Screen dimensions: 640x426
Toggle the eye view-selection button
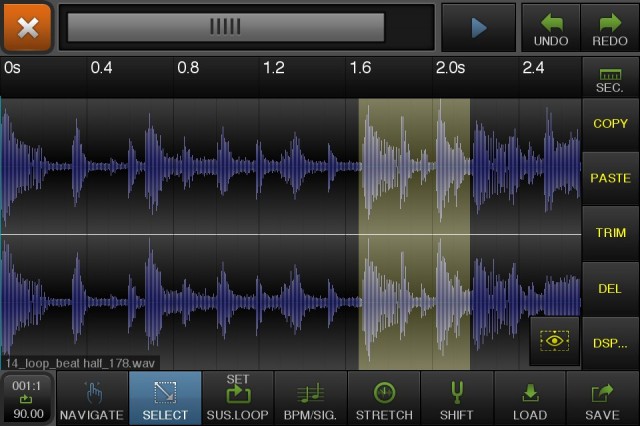552,341
